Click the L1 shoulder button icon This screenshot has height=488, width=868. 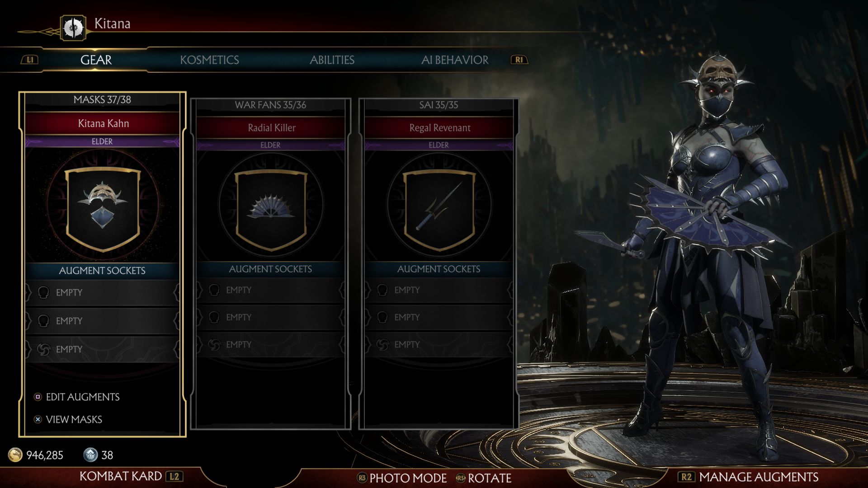click(30, 60)
